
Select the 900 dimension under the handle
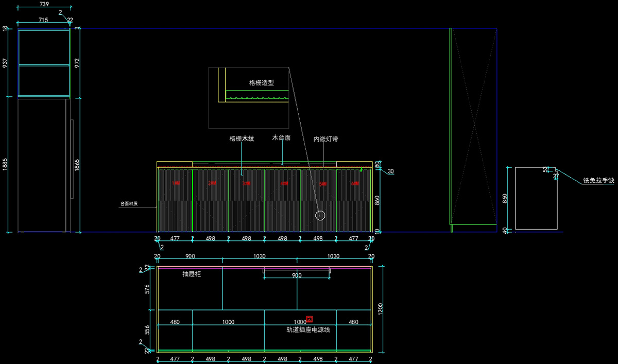pos(297,276)
